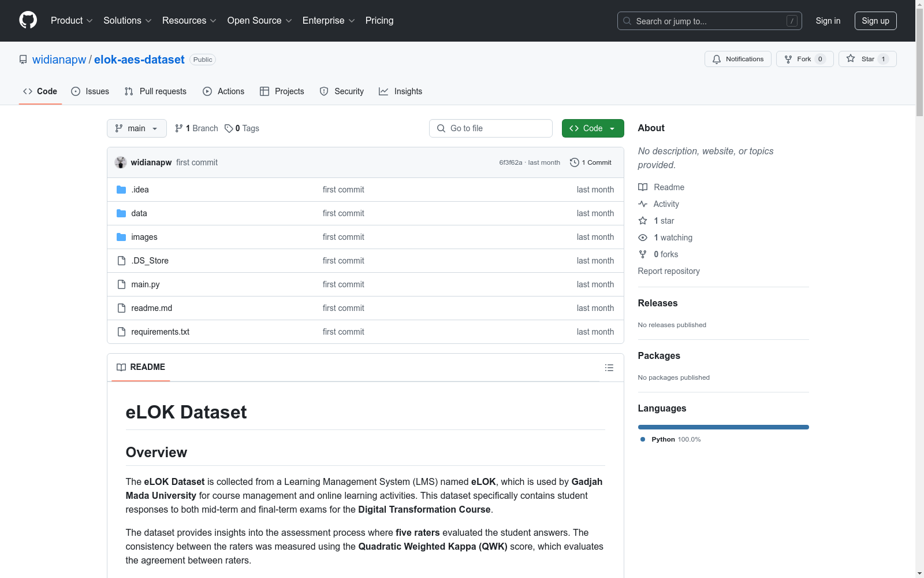
Task: Click the star icon beside 1 star
Action: pos(643,221)
